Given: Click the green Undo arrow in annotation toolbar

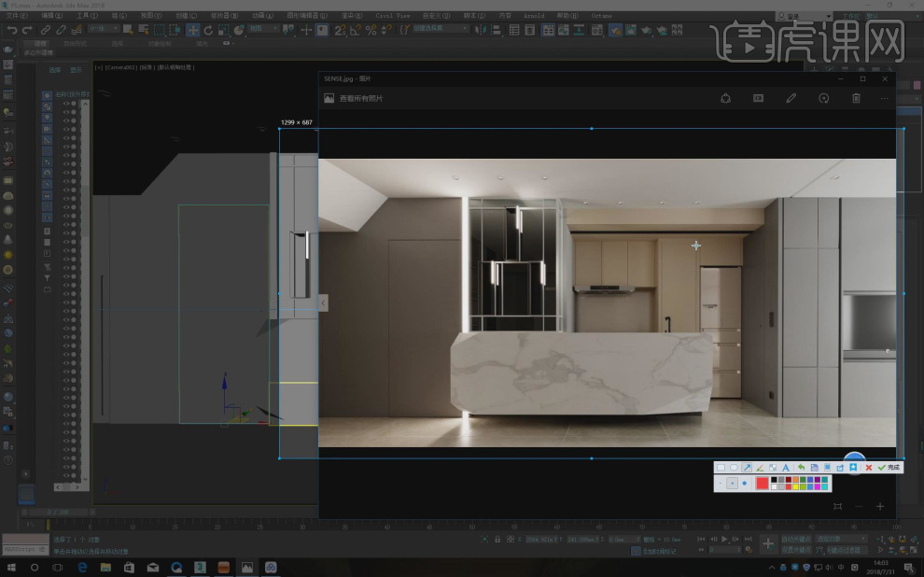Looking at the screenshot, I should point(801,467).
